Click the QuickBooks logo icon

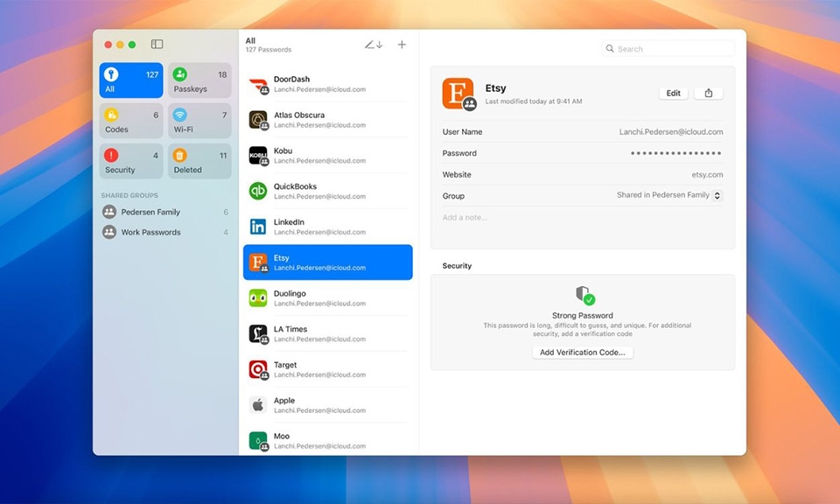[x=258, y=192]
